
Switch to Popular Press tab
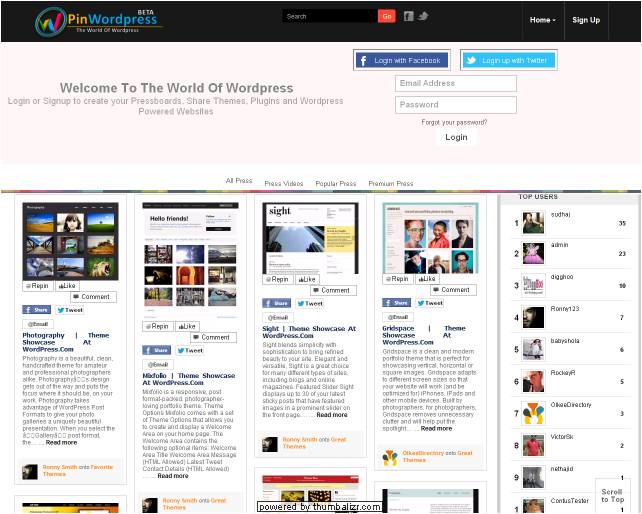pyautogui.click(x=335, y=184)
